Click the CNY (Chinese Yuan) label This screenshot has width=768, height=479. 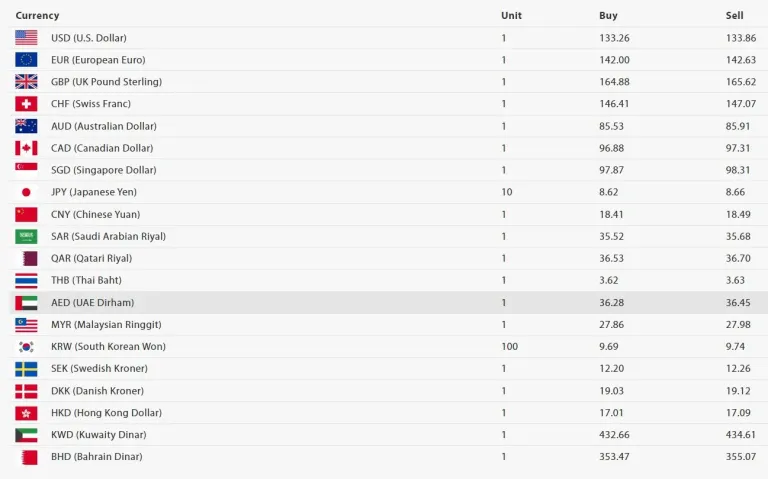(95, 215)
